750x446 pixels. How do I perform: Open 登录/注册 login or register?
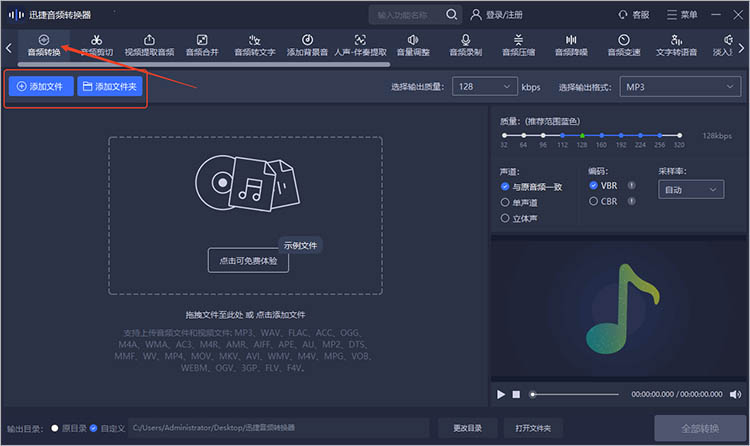(x=496, y=15)
